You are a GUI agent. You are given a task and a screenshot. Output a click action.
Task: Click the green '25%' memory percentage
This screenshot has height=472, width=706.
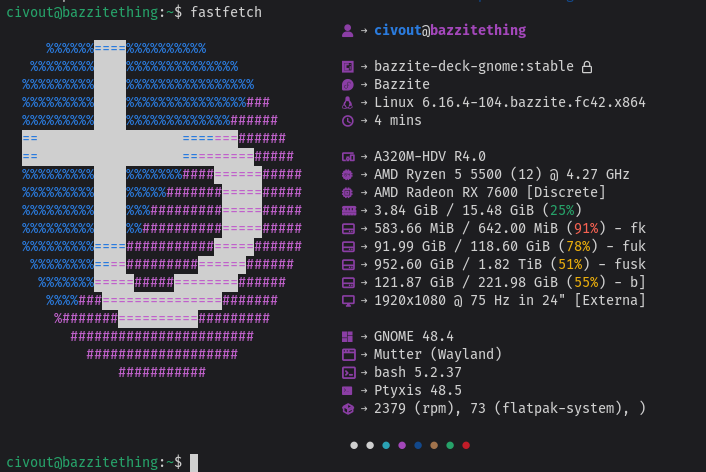coord(562,210)
